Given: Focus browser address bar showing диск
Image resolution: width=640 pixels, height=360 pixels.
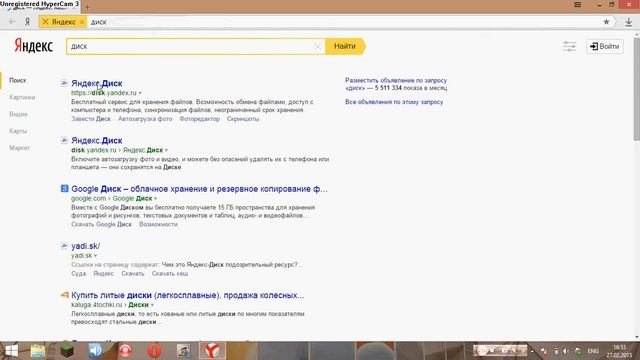Looking at the screenshot, I should click(x=343, y=22).
